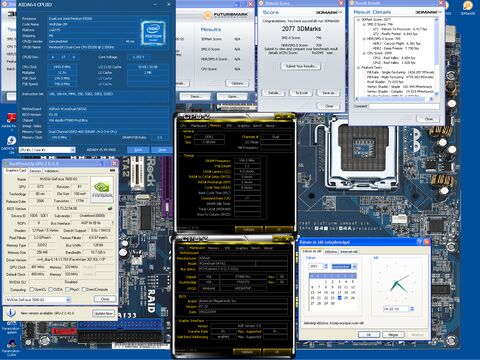Collapse the CPU Score tree node

[364, 53]
